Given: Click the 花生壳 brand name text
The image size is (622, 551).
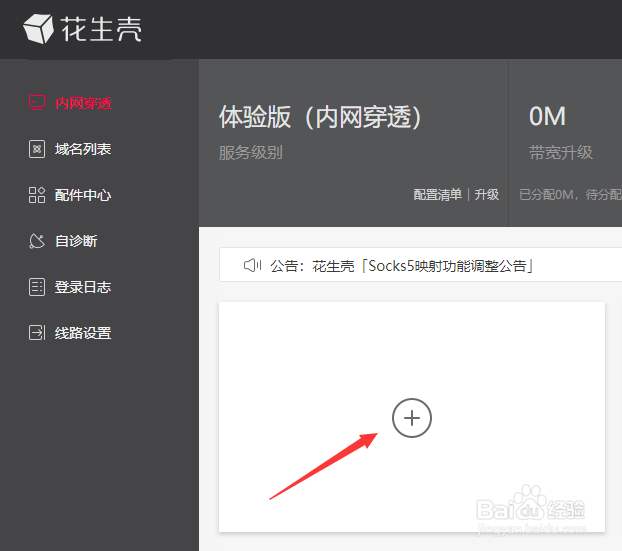Looking at the screenshot, I should click(x=102, y=29).
